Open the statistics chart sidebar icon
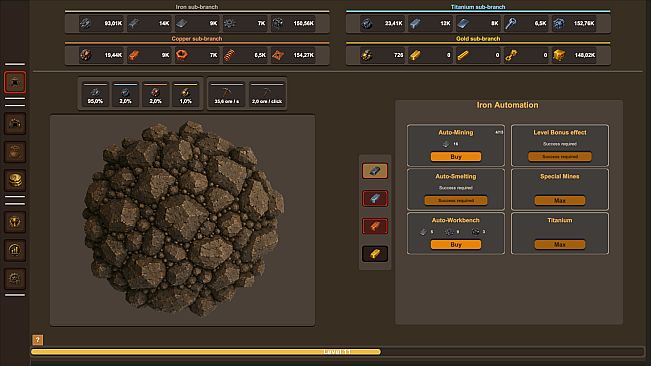Screen dimensions: 651x366 coord(15,250)
